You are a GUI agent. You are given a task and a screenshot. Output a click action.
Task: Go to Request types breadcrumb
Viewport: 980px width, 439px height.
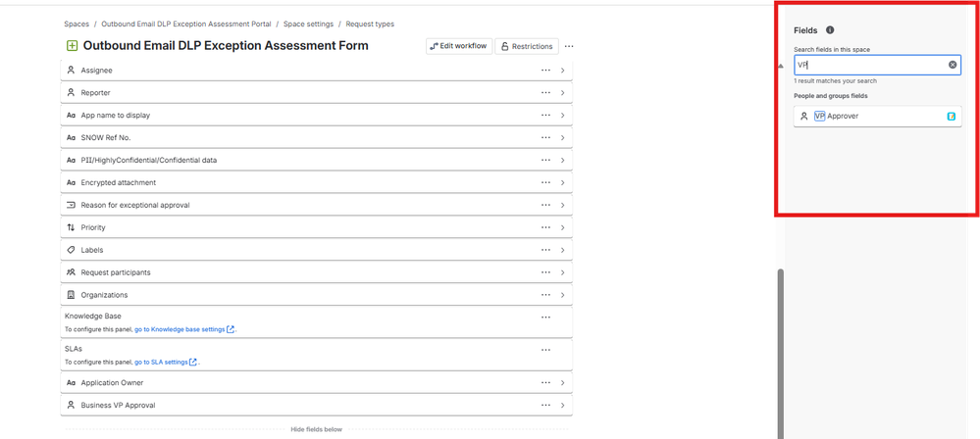pos(370,24)
